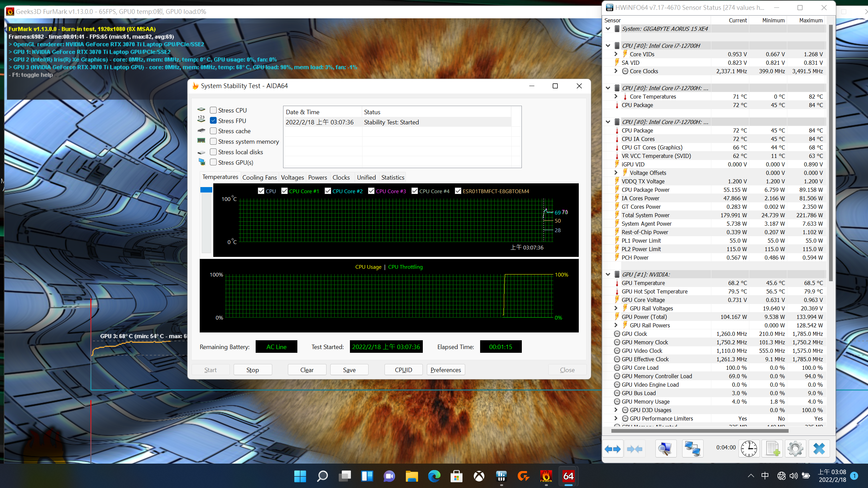This screenshot has width=868, height=488.
Task: Open Windows Start menu icon
Action: pos(300,476)
